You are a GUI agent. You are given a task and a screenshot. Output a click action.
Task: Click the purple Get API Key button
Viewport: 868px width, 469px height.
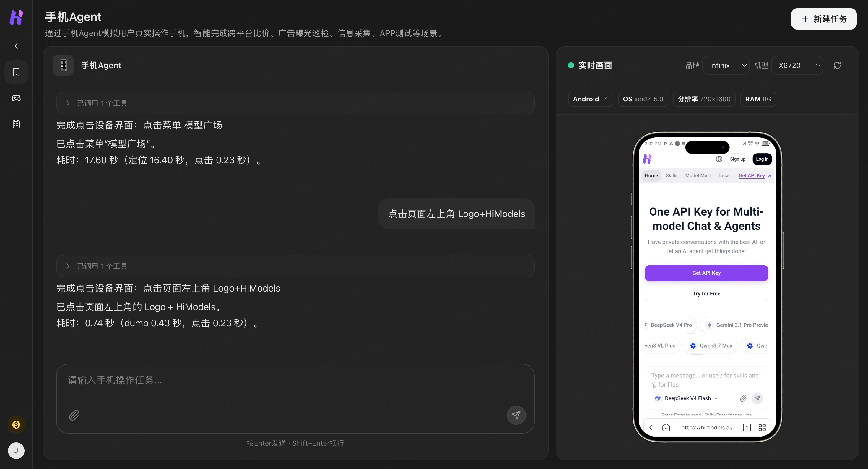(x=706, y=273)
